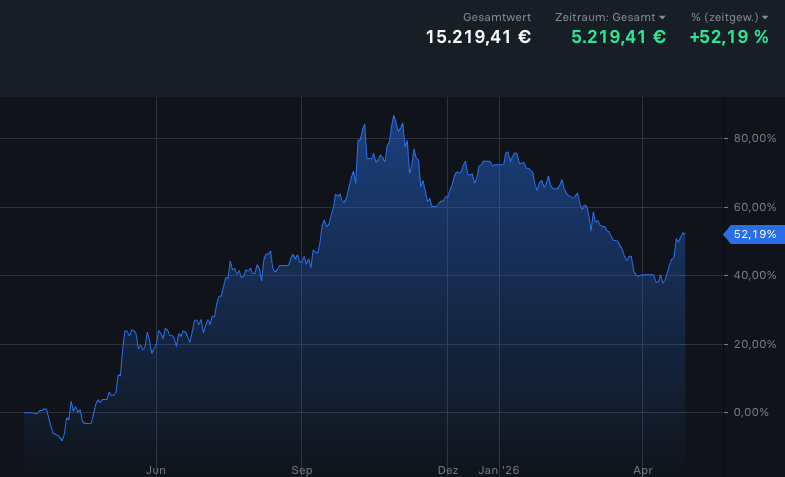Click the Apr label on the time axis
Screen dimensions: 785x477
pos(643,469)
